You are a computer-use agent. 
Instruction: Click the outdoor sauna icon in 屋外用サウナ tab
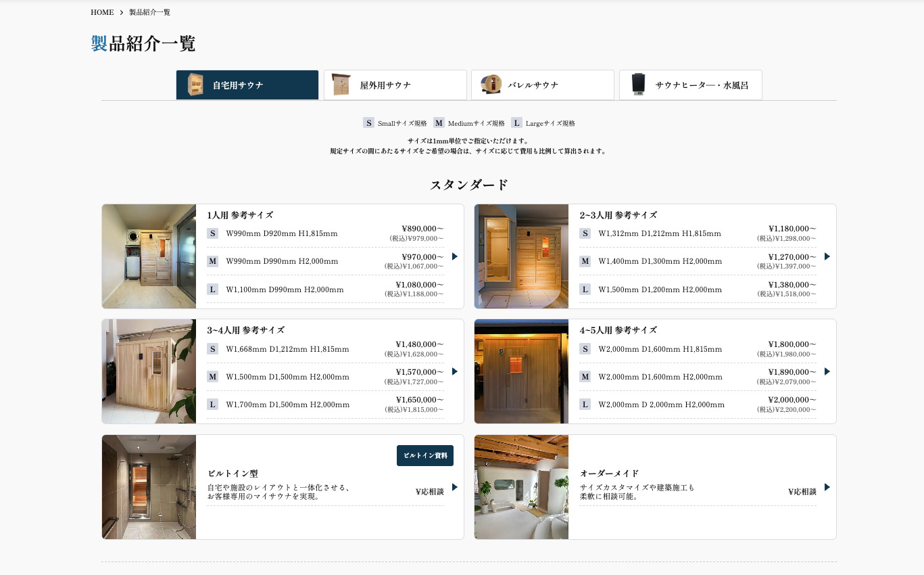342,85
